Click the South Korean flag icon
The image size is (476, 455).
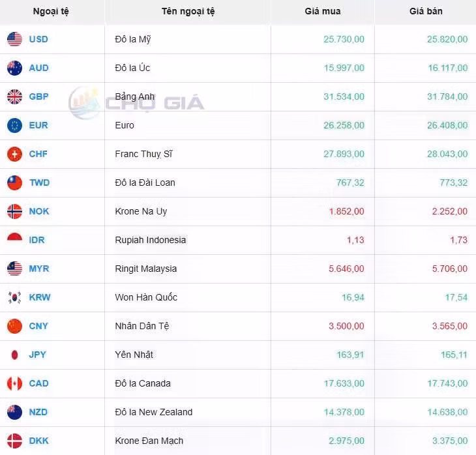(x=14, y=297)
